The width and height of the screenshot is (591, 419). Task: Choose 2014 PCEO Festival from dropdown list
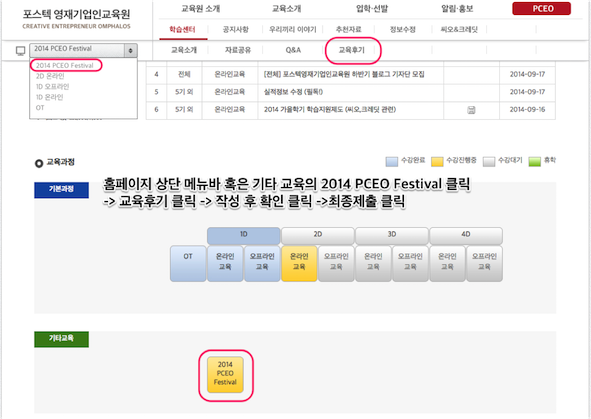point(65,66)
